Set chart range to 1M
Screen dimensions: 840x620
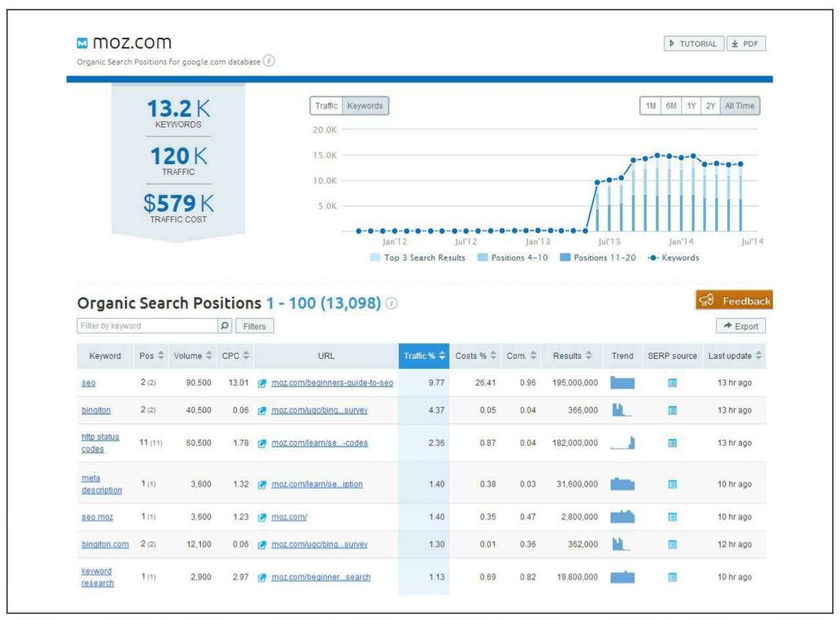(x=650, y=106)
